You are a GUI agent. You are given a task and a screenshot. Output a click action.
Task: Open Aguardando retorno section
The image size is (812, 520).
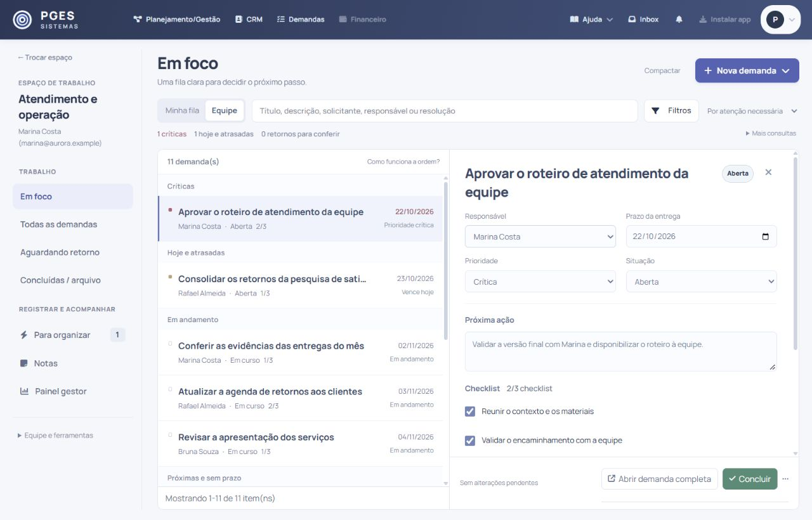73,252
